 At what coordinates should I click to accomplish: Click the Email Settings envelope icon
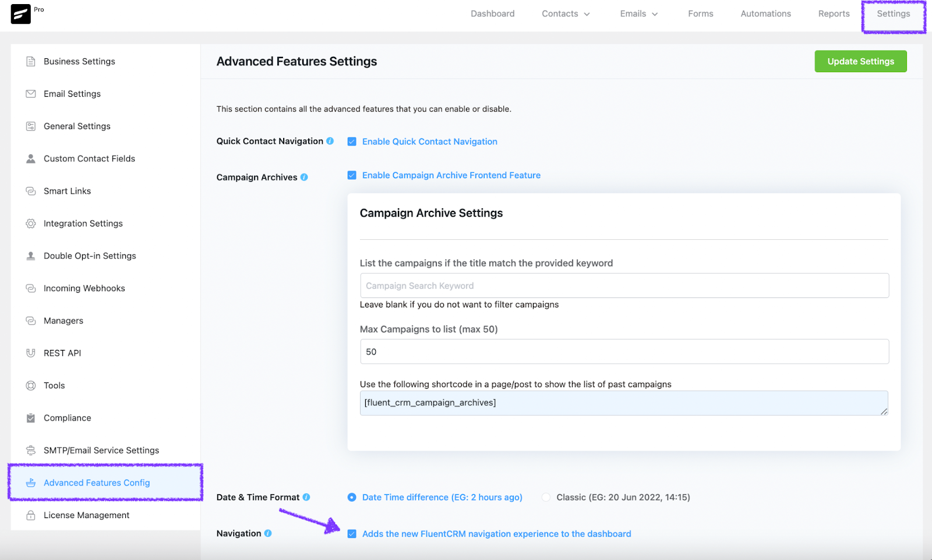click(31, 94)
